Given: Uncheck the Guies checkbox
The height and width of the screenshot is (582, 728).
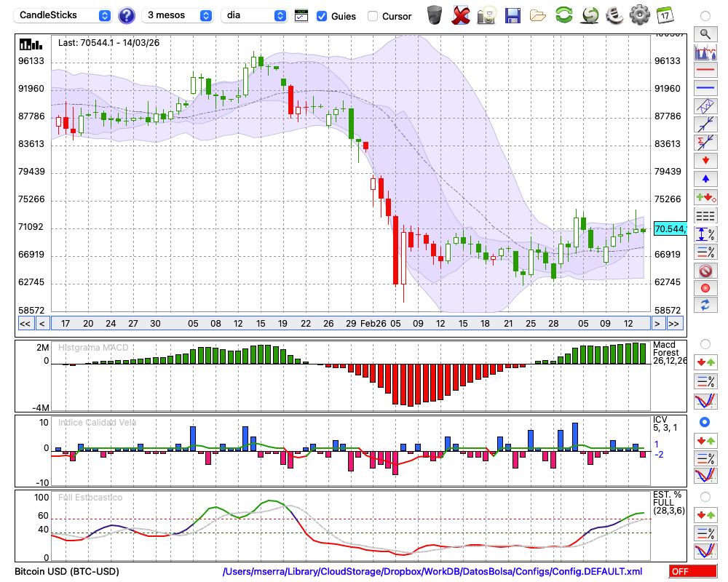Looking at the screenshot, I should [322, 16].
